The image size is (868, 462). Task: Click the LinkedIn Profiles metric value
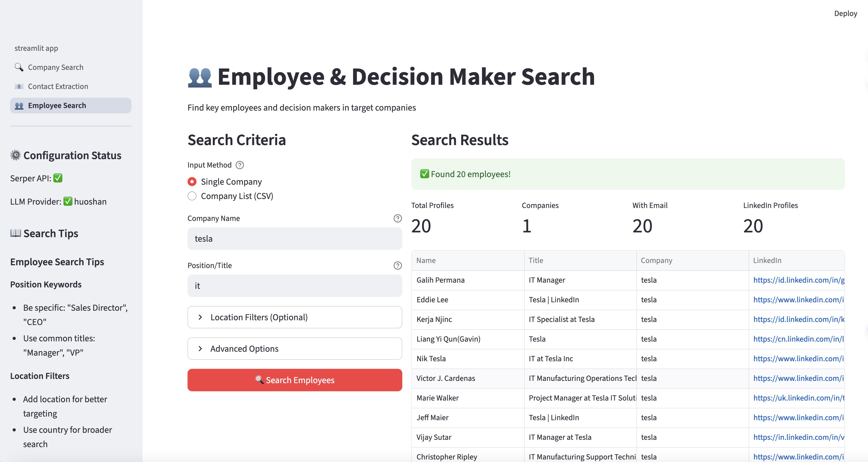[753, 226]
